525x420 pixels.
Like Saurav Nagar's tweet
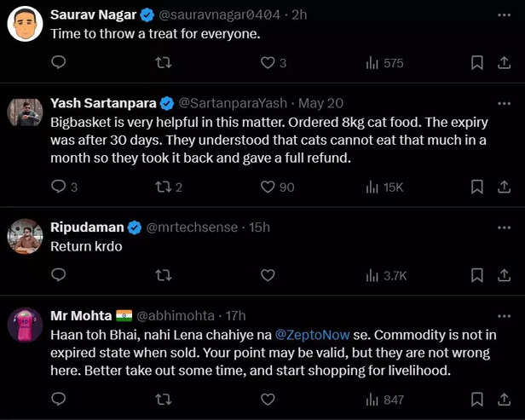pyautogui.click(x=268, y=62)
